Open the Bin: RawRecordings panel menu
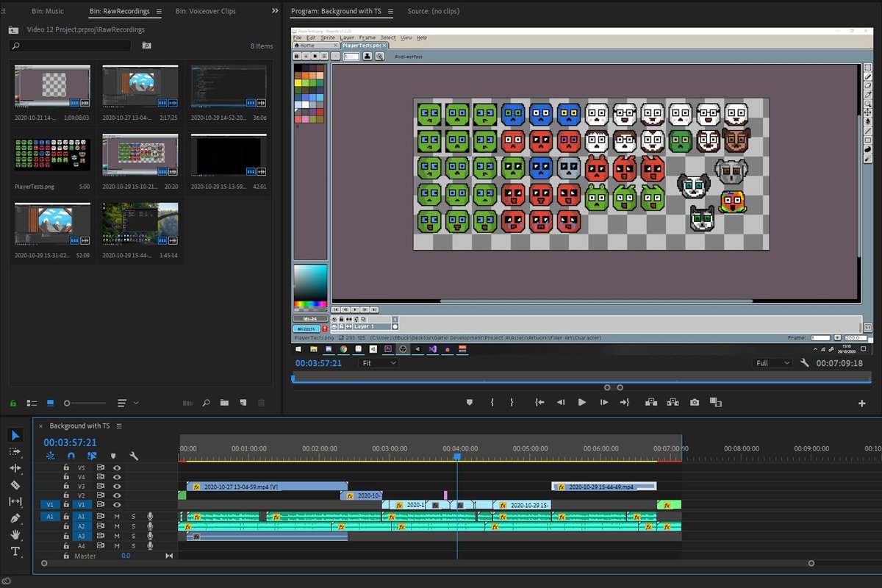The height and width of the screenshot is (588, 882). click(159, 12)
